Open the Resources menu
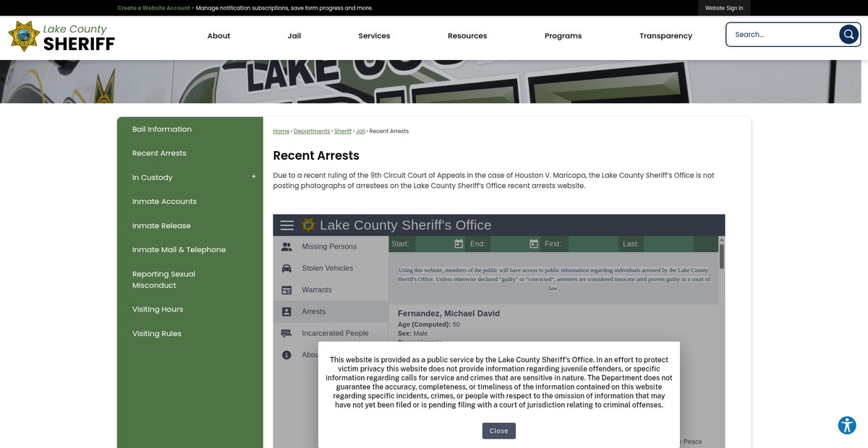Screen dimensions: 868x448 [x=467, y=35]
